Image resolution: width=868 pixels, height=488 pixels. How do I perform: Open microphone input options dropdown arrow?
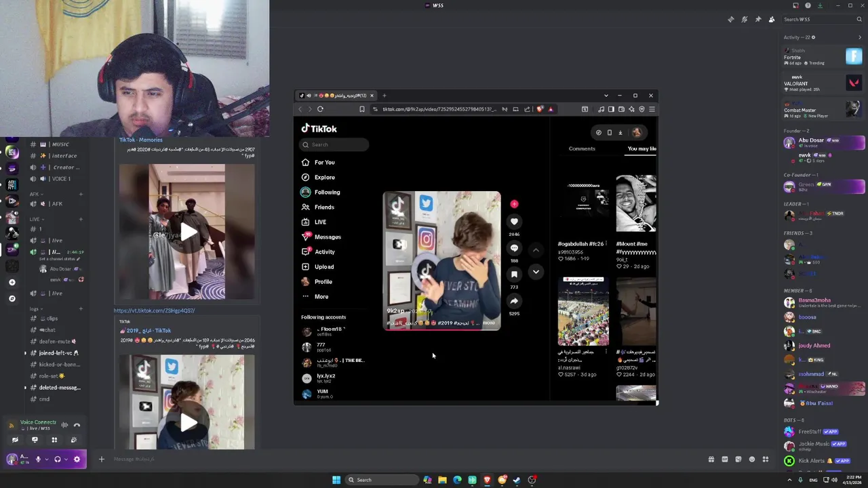coord(46,460)
